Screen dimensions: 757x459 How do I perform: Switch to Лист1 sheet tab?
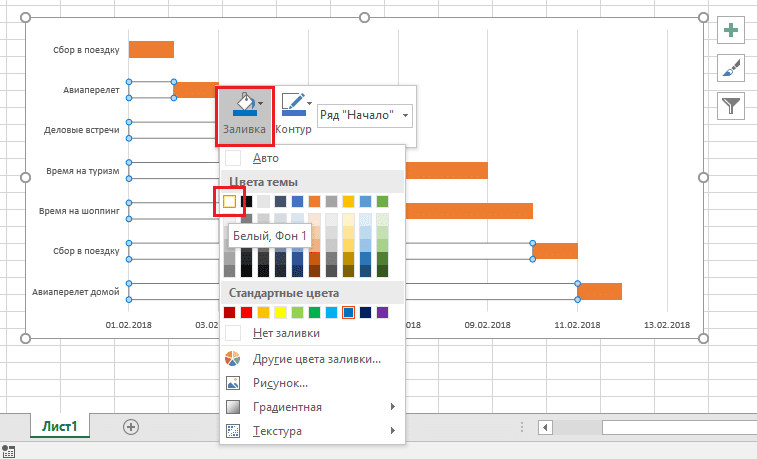click(x=60, y=426)
